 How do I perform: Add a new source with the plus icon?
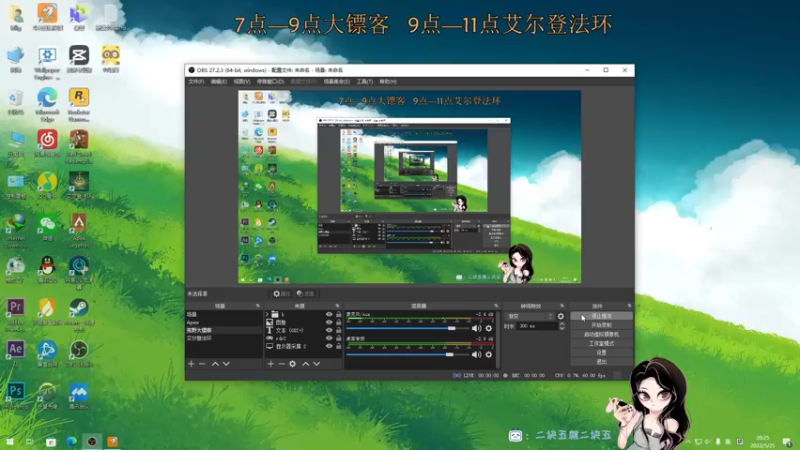pyautogui.click(x=270, y=364)
